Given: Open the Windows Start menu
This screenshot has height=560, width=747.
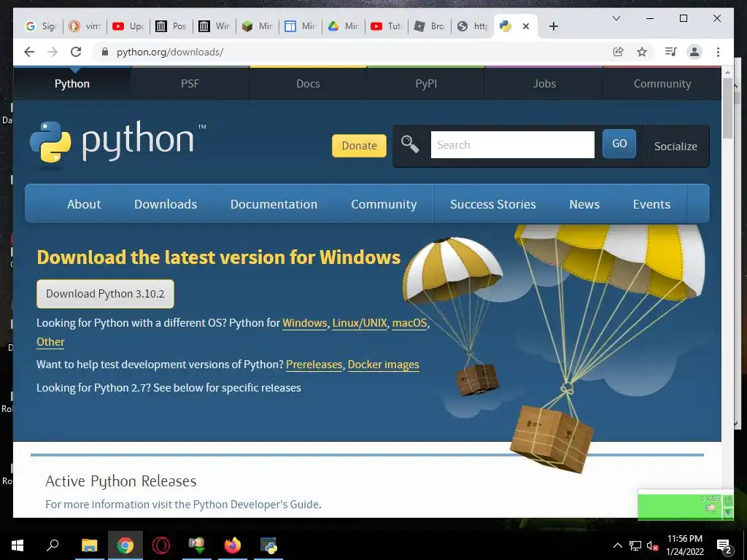Looking at the screenshot, I should pyautogui.click(x=18, y=545).
